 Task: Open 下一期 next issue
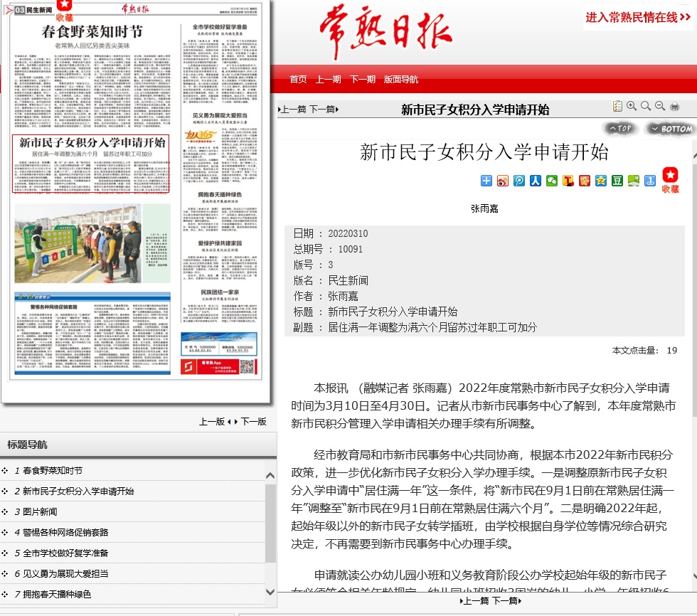tap(363, 79)
